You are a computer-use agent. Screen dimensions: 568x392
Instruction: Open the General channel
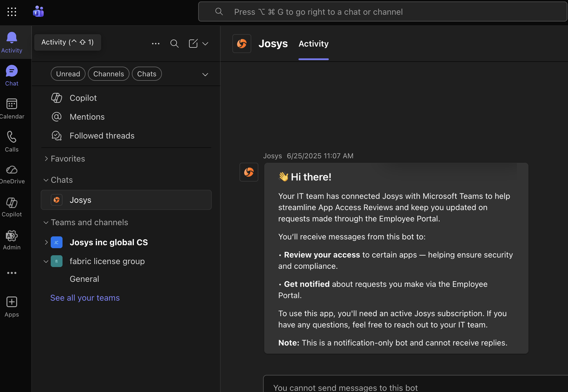click(84, 279)
